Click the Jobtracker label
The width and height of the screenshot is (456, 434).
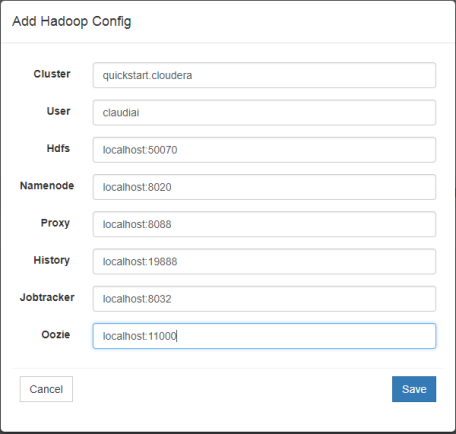[47, 297]
